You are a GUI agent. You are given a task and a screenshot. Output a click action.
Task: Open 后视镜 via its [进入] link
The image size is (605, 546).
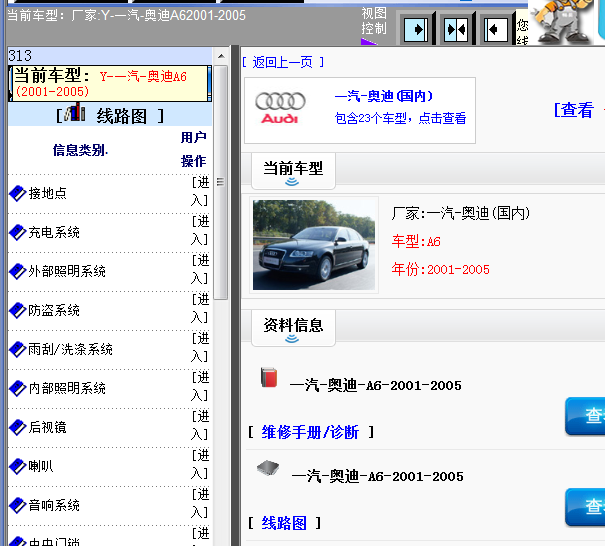tap(200, 425)
